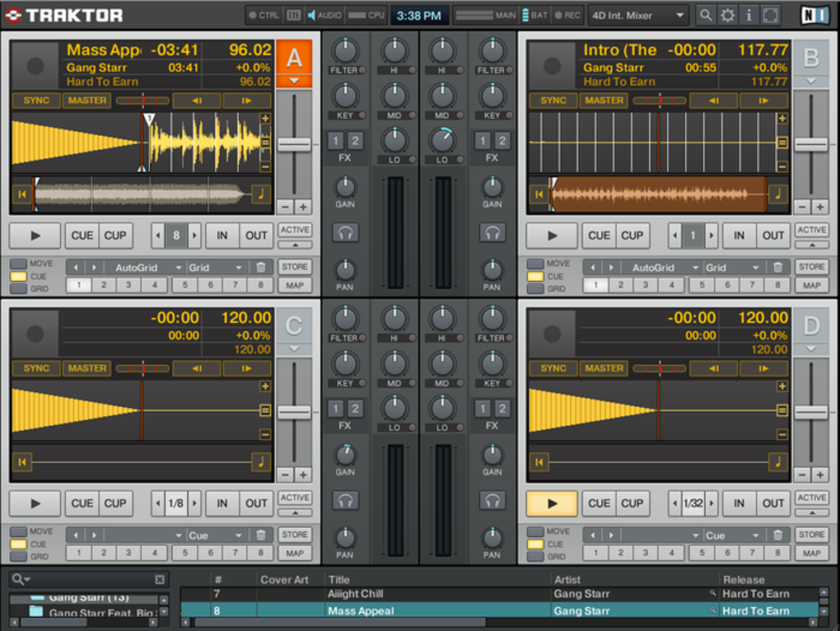The width and height of the screenshot is (840, 631).
Task: Open the 4D Int. Mixer layout dropdown
Action: (639, 15)
